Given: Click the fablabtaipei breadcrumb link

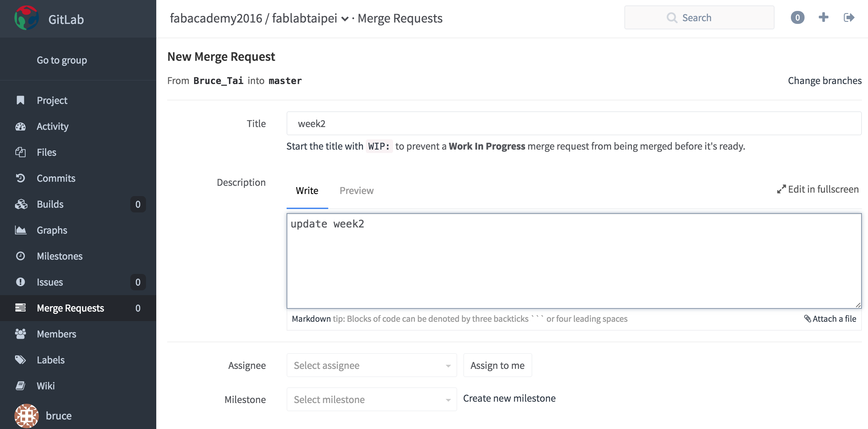Looking at the screenshot, I should [x=304, y=18].
